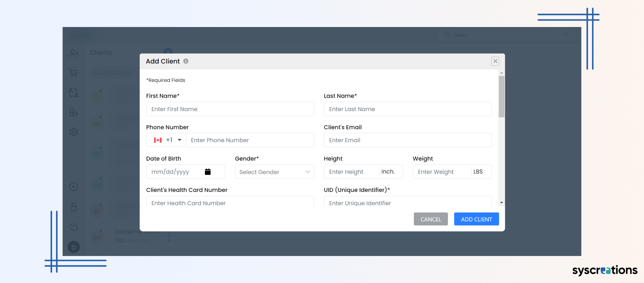Click the plus circle sidebar icon
This screenshot has width=644, height=283.
(74, 187)
